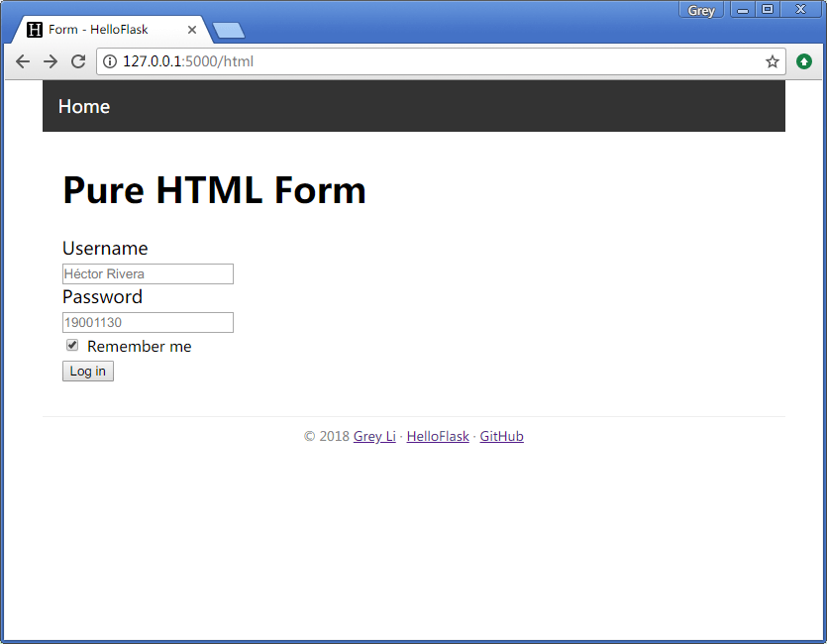Image resolution: width=827 pixels, height=644 pixels.
Task: Go back using the browser back arrow
Action: [x=23, y=61]
